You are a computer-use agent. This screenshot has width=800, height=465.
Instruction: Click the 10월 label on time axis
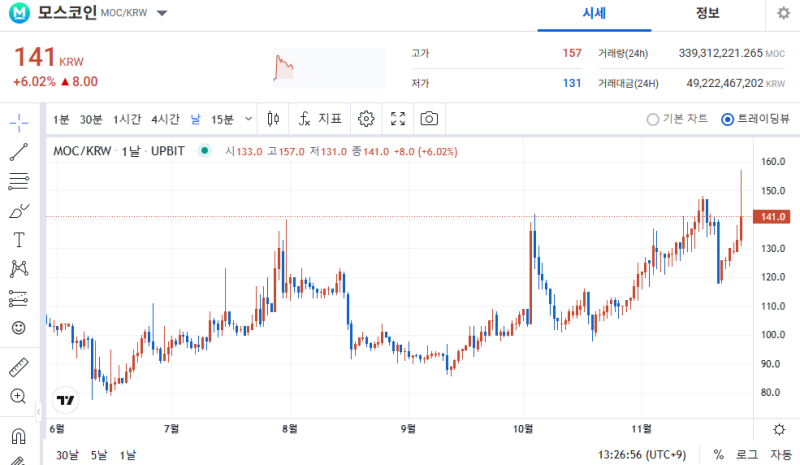click(523, 429)
